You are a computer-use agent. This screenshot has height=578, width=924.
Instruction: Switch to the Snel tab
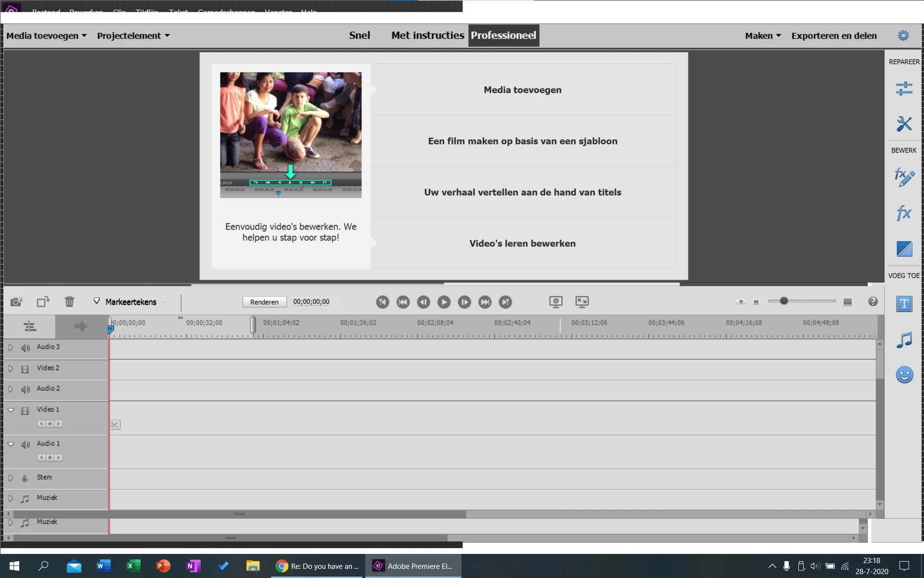359,36
